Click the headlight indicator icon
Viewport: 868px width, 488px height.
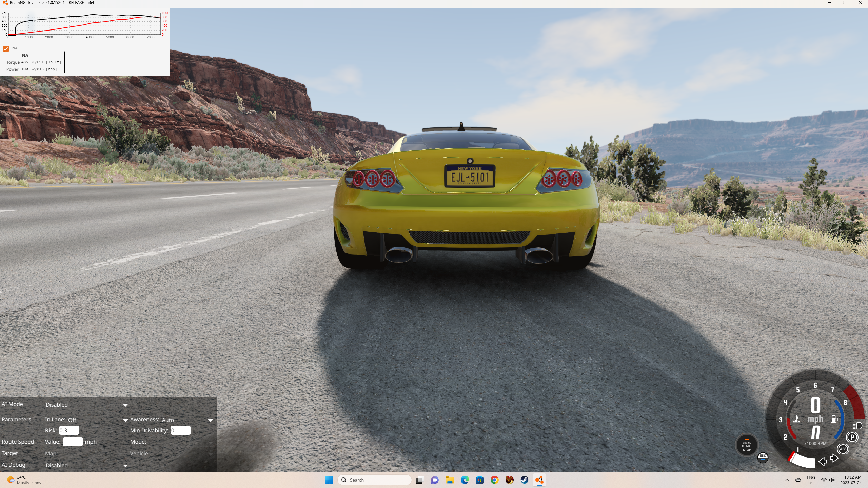click(x=857, y=426)
